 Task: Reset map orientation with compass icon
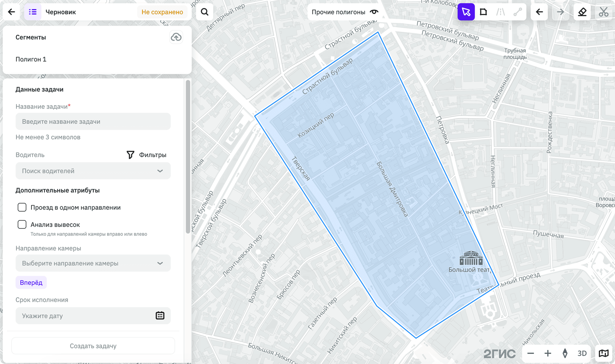pyautogui.click(x=565, y=353)
